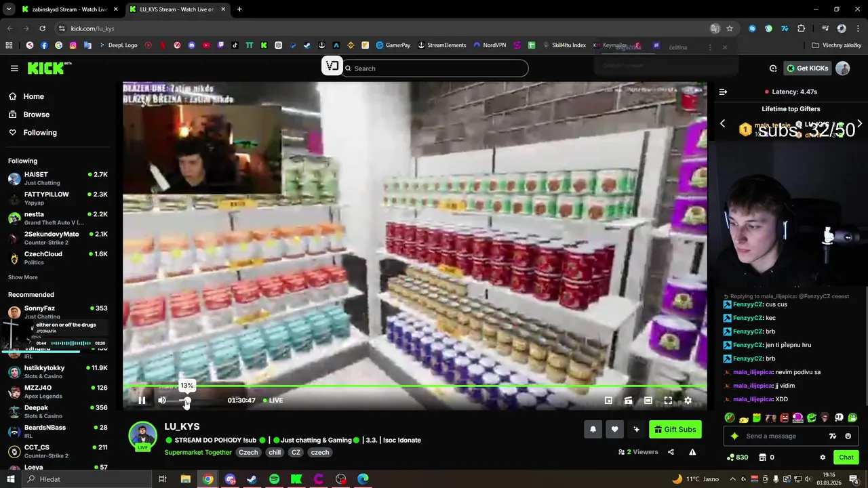Open recommended channel SonnyFaz
This screenshot has height=488, width=868.
tap(58, 312)
